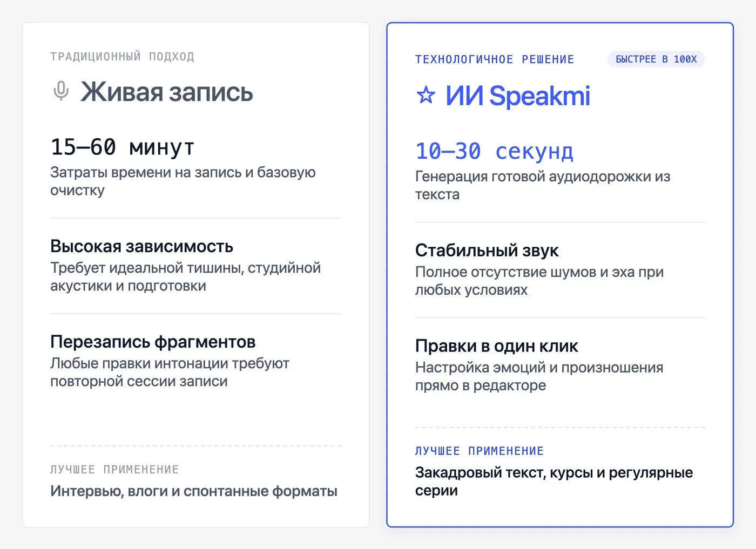Select the ИИ Speakmi heading
756x549 pixels.
[518, 96]
